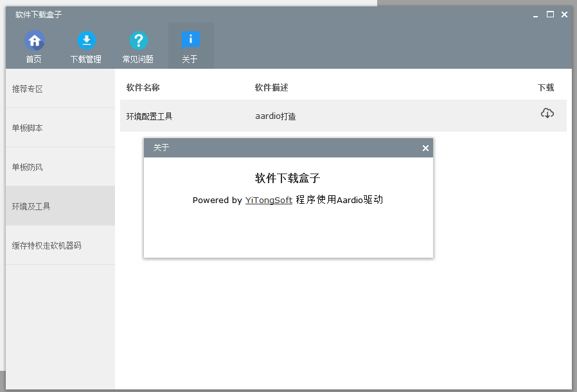Click the 软件描述 column header
Image resolution: width=577 pixels, height=392 pixels.
[271, 87]
